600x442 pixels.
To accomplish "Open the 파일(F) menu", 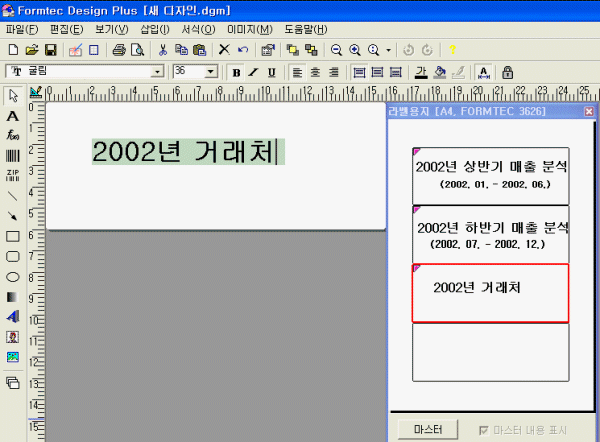I will pyautogui.click(x=22, y=29).
